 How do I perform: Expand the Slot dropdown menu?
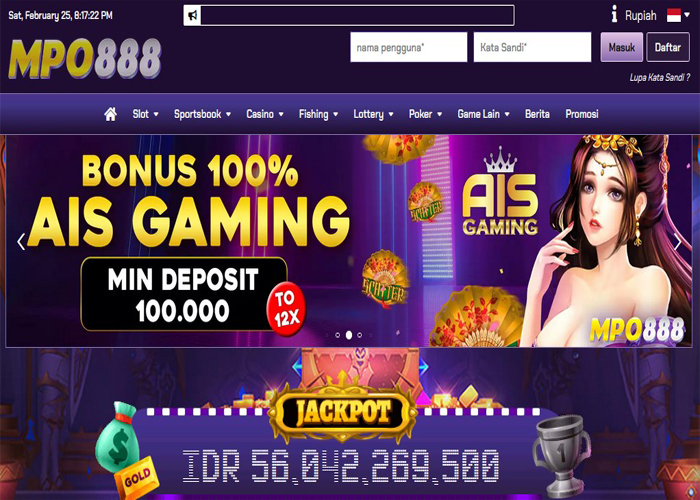146,114
